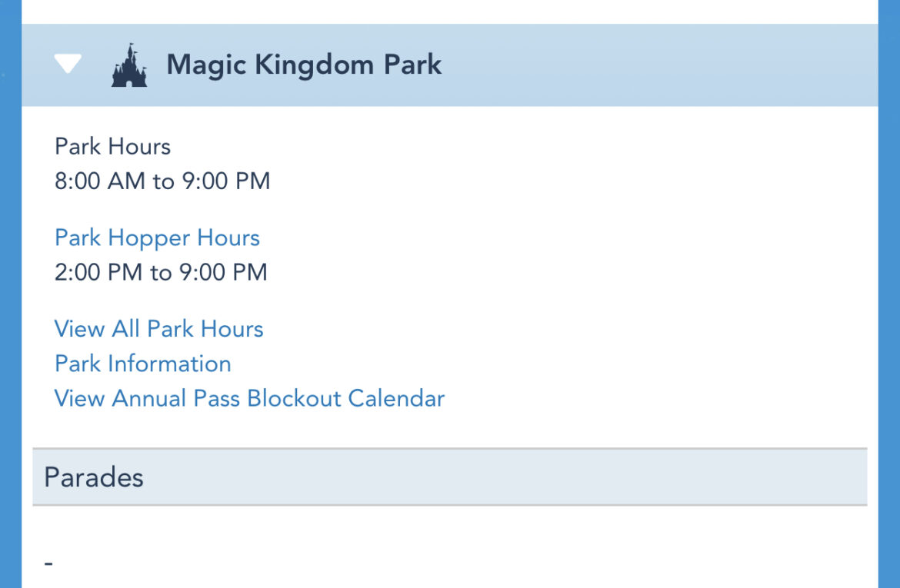Click Park Information
The width and height of the screenshot is (900, 588).
(x=142, y=364)
